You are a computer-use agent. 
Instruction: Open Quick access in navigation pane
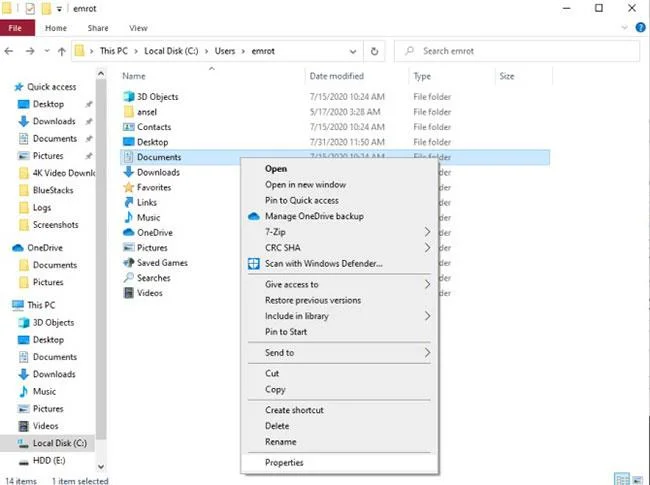51,87
